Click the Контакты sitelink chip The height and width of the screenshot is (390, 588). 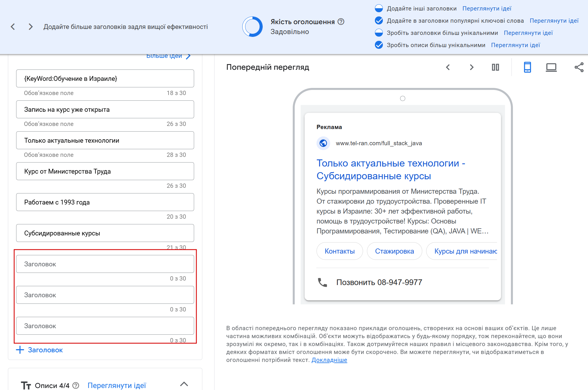click(340, 251)
